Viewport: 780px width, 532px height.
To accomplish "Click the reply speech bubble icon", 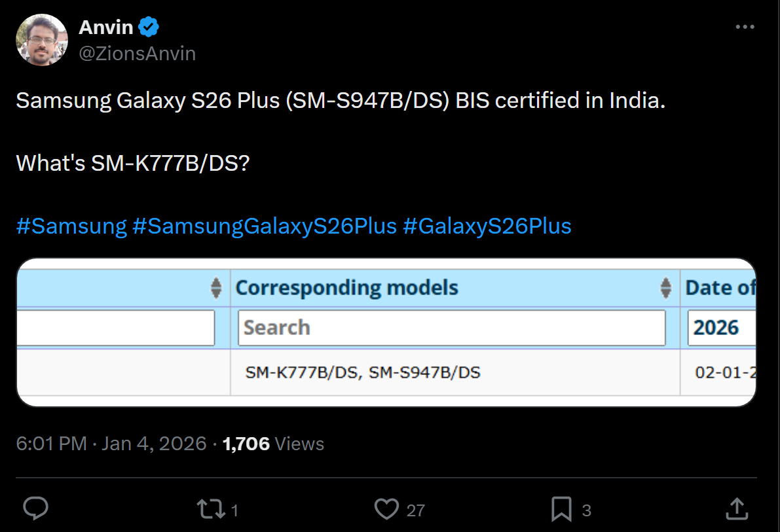I will pos(36,508).
